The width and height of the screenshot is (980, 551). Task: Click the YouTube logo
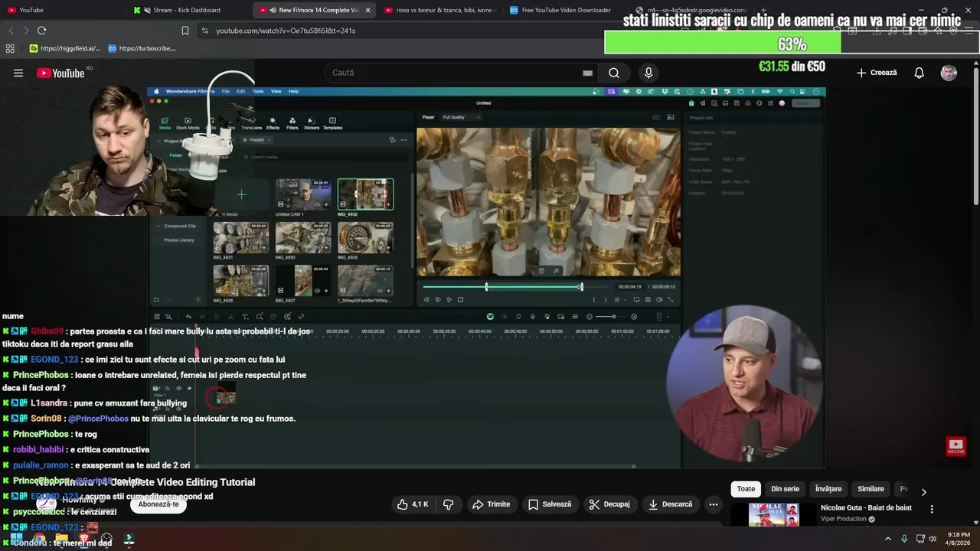coord(60,73)
